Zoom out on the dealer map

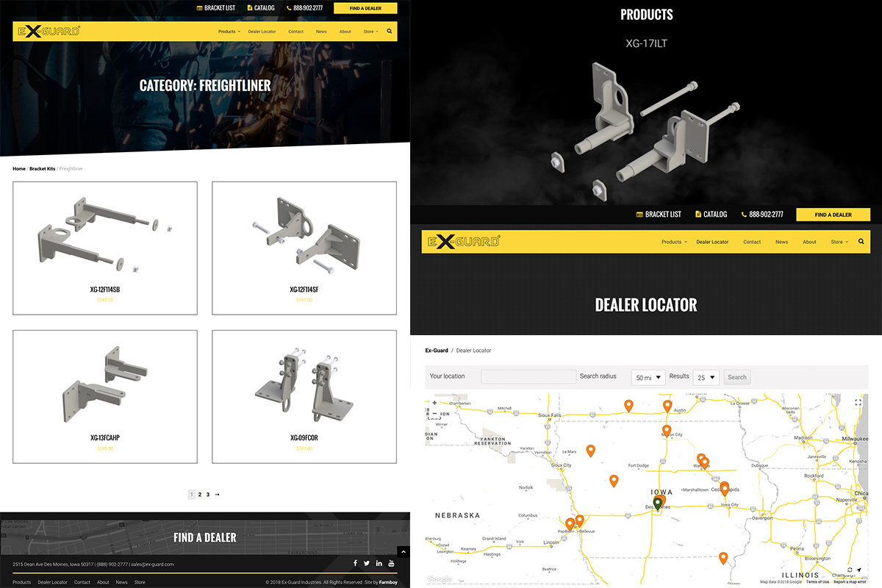pos(434,414)
